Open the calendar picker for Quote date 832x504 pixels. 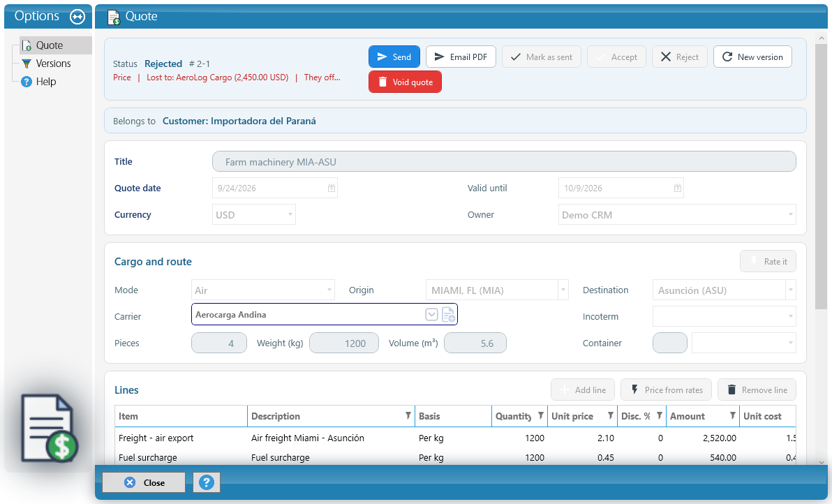(331, 188)
